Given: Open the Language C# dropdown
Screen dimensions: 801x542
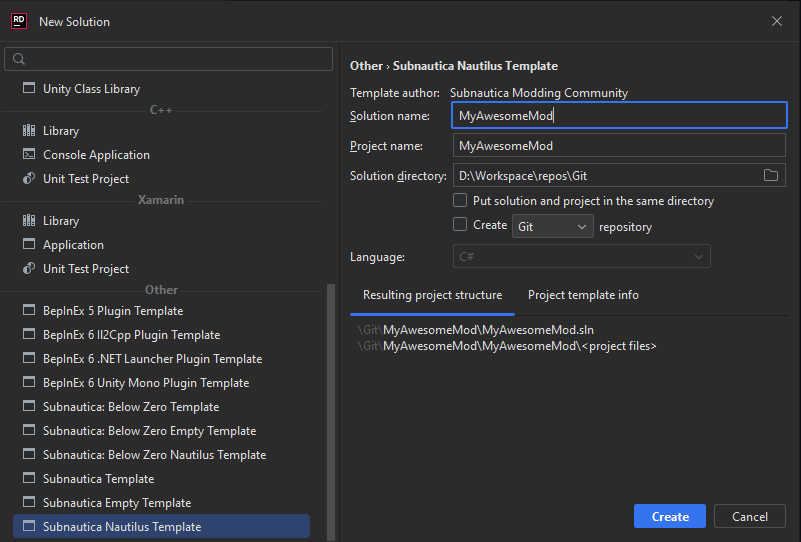Looking at the screenshot, I should [582, 257].
